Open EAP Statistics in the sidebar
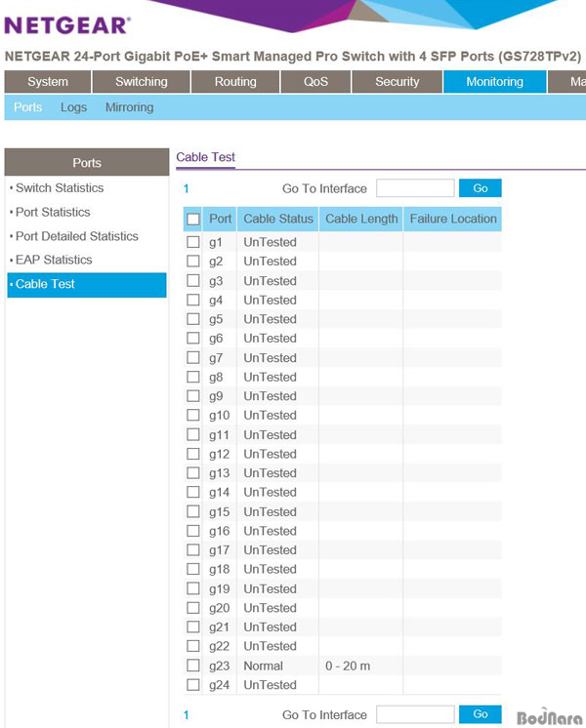The width and height of the screenshot is (586, 728). (54, 260)
